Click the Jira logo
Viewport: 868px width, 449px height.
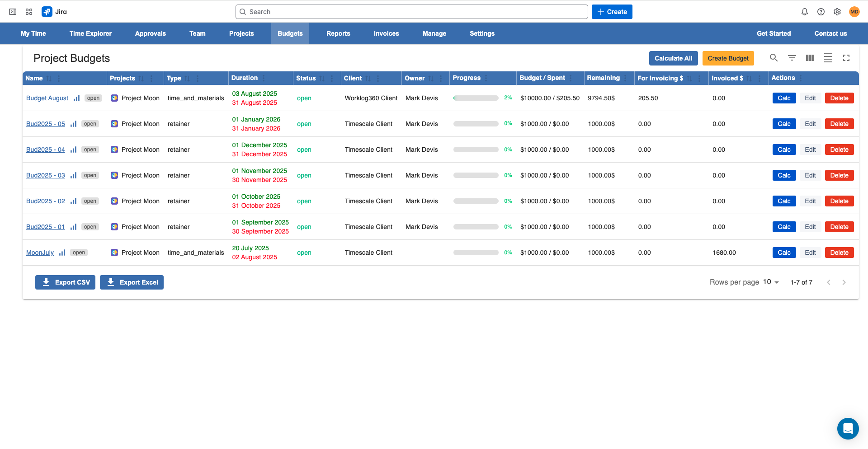tap(54, 12)
